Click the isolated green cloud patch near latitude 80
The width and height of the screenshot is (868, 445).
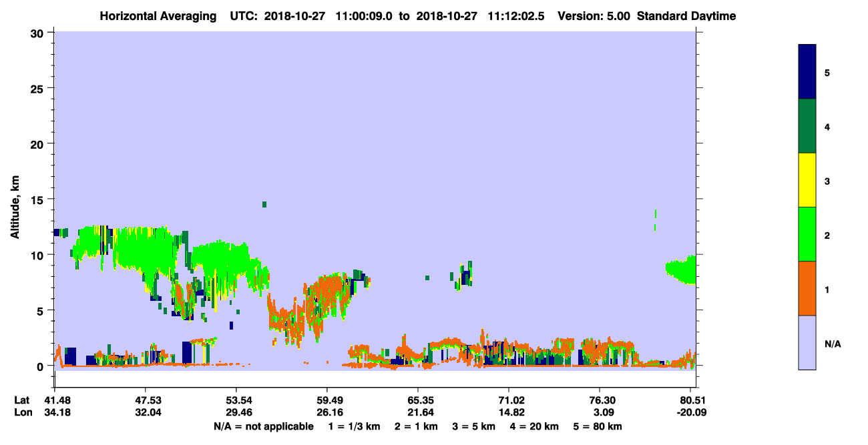click(x=682, y=270)
